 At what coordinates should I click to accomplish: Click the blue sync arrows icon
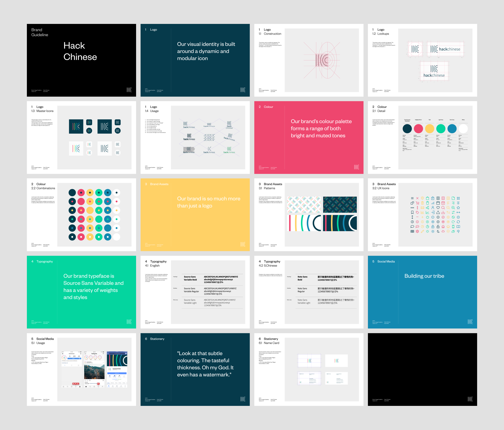[x=458, y=222]
